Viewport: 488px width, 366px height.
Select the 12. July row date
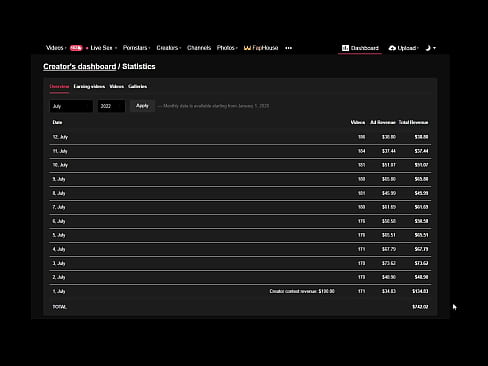click(60, 137)
